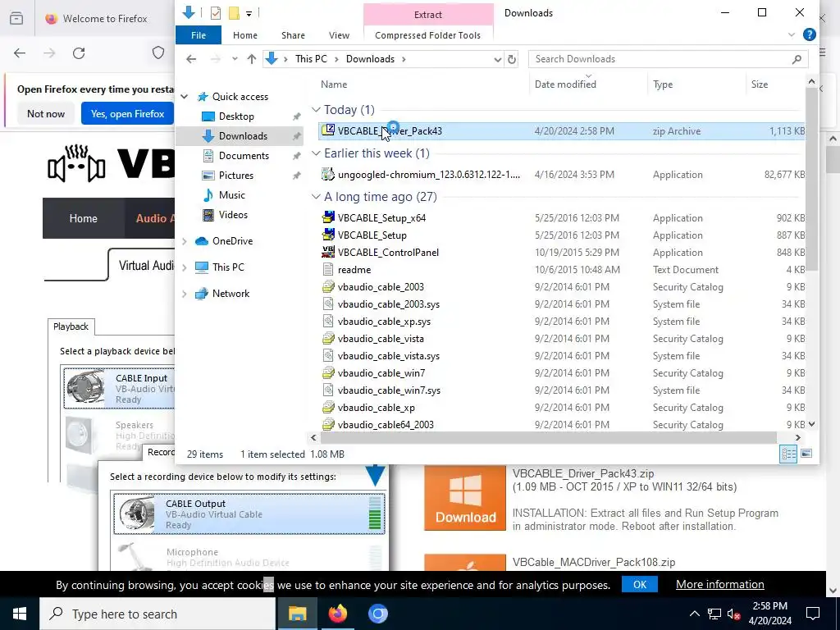Collapse the A long time ago group
This screenshot has height=630, width=840.
(316, 197)
